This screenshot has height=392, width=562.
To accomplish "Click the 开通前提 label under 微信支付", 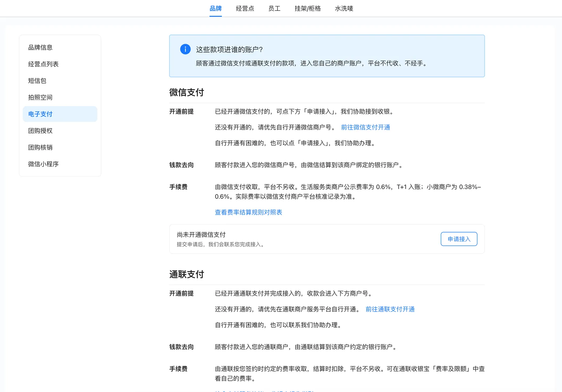I will click(182, 111).
